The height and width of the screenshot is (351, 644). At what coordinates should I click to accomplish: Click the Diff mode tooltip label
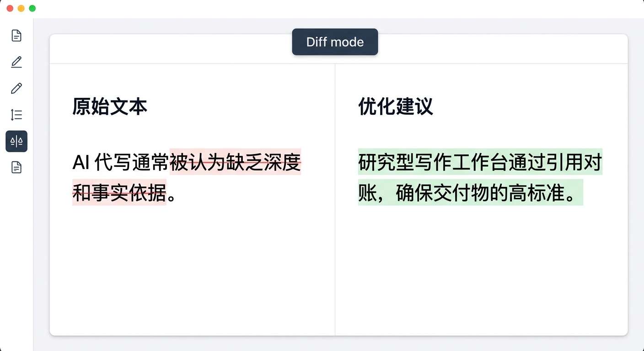point(335,42)
